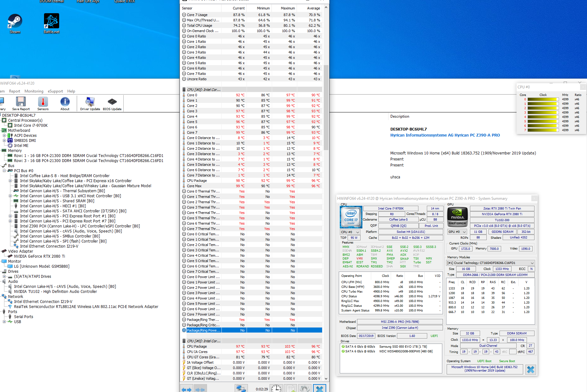Screen dimensions: 587x392
Task: Click the UEFI label in System Summary
Action: click(434, 336)
